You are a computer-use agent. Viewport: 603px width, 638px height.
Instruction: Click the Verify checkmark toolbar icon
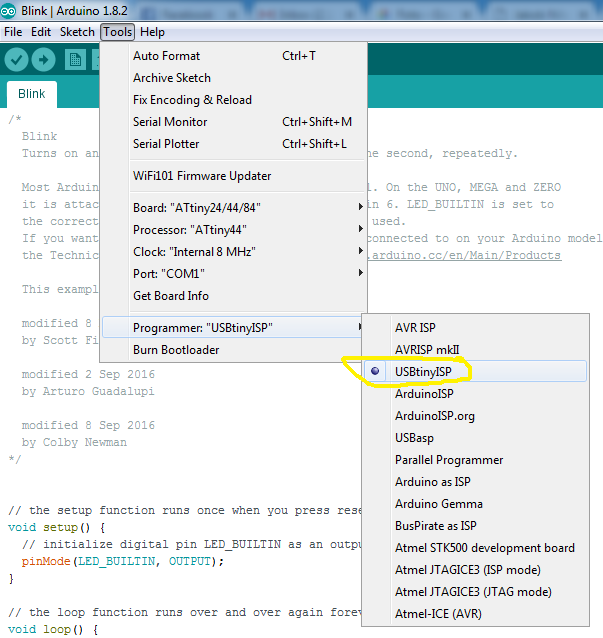pos(16,60)
